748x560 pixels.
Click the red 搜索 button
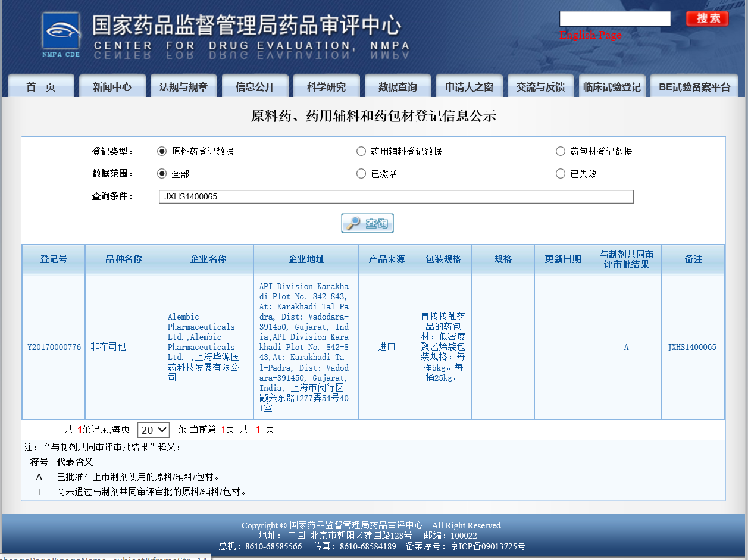click(707, 18)
